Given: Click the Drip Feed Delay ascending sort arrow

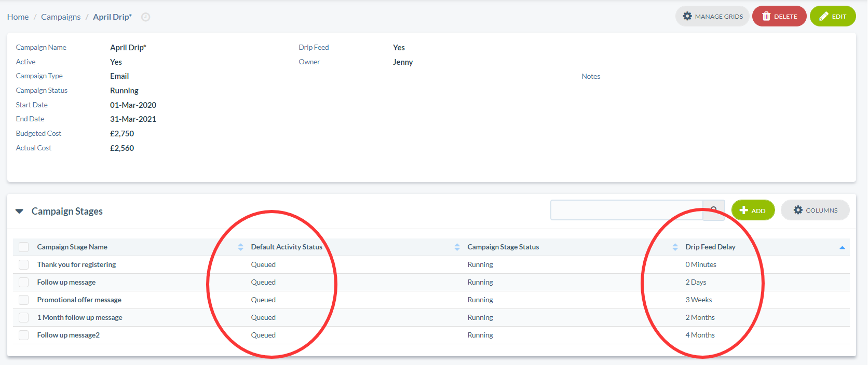Looking at the screenshot, I should [x=842, y=247].
